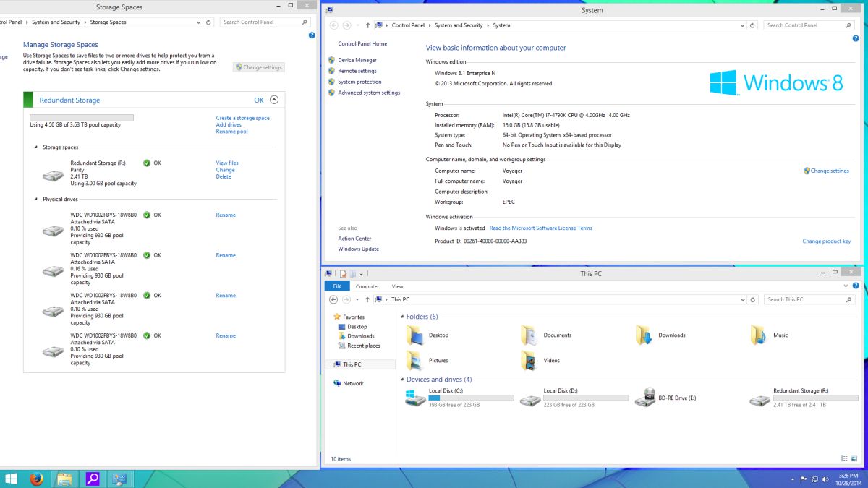Select Recent places in navigation pane
The height and width of the screenshot is (488, 868).
click(x=364, y=346)
